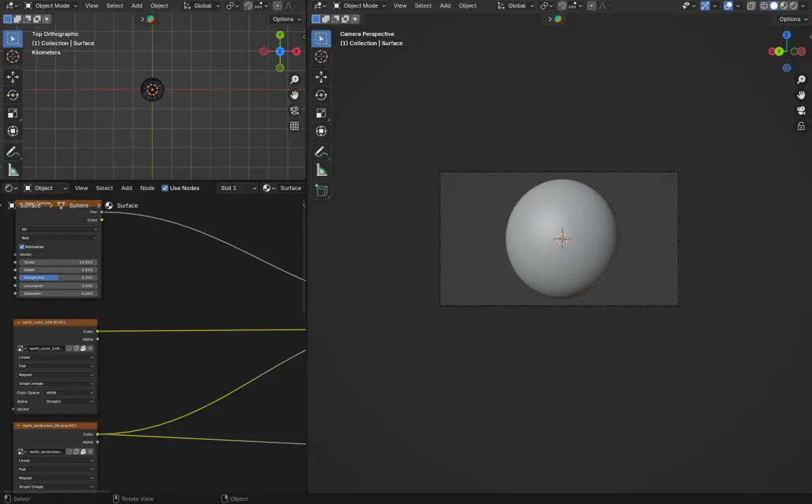Click the green Y axis on left viewport gizmo

point(280,35)
